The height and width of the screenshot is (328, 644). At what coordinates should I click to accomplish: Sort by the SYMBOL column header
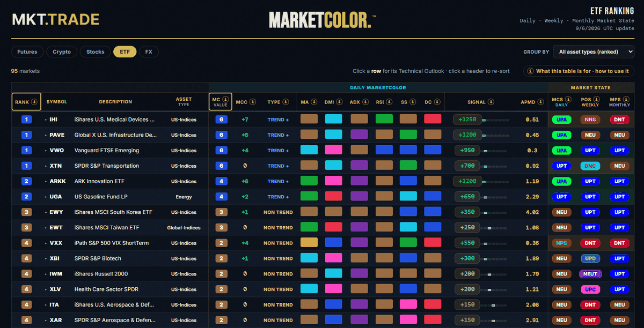tap(57, 102)
